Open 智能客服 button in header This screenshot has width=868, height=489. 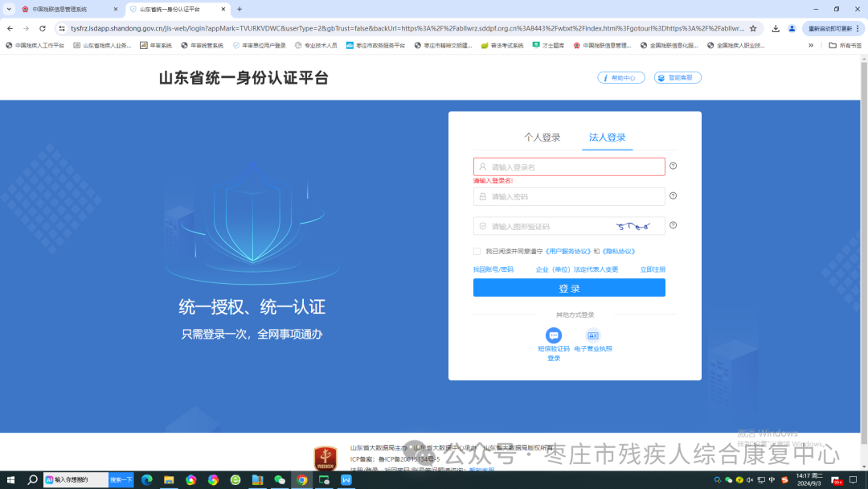coord(678,77)
